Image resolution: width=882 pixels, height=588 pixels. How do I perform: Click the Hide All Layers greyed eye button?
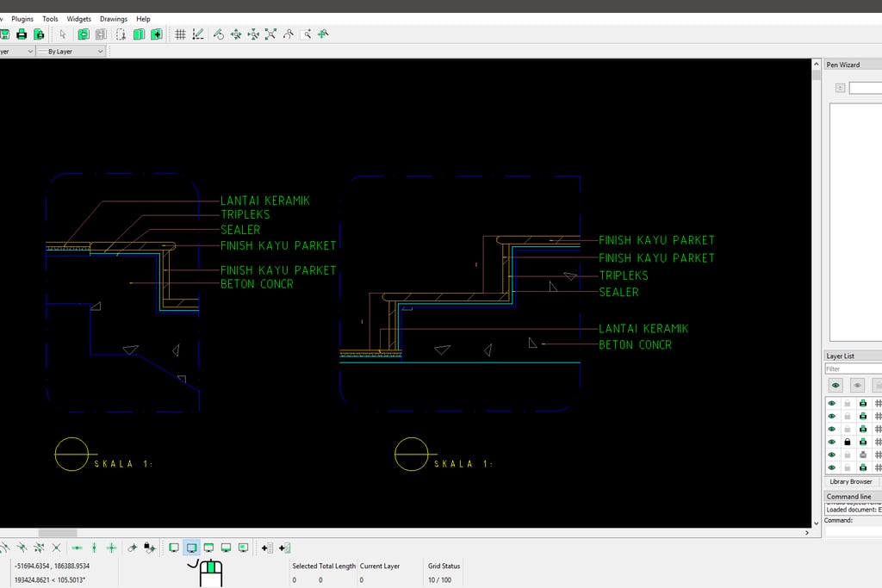(x=857, y=385)
